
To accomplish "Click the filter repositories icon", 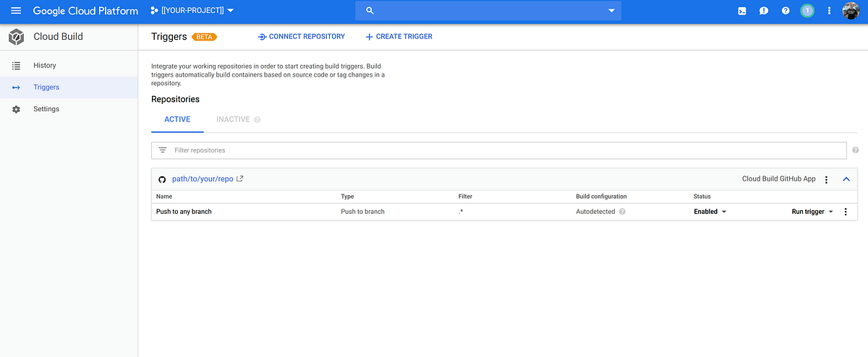I will 163,150.
